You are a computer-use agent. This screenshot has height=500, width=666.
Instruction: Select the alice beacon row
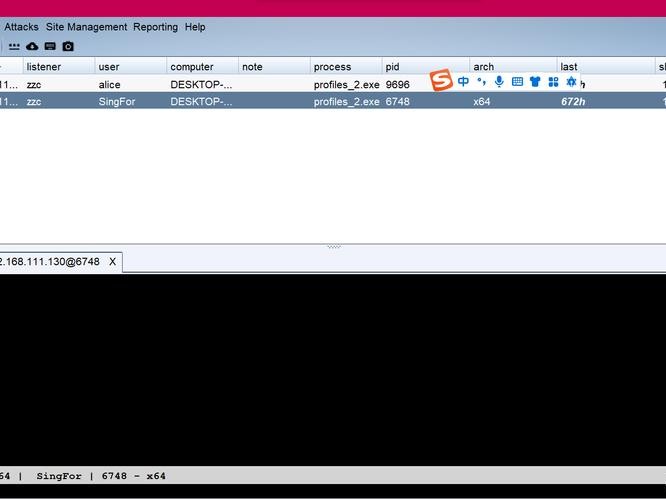click(x=333, y=84)
